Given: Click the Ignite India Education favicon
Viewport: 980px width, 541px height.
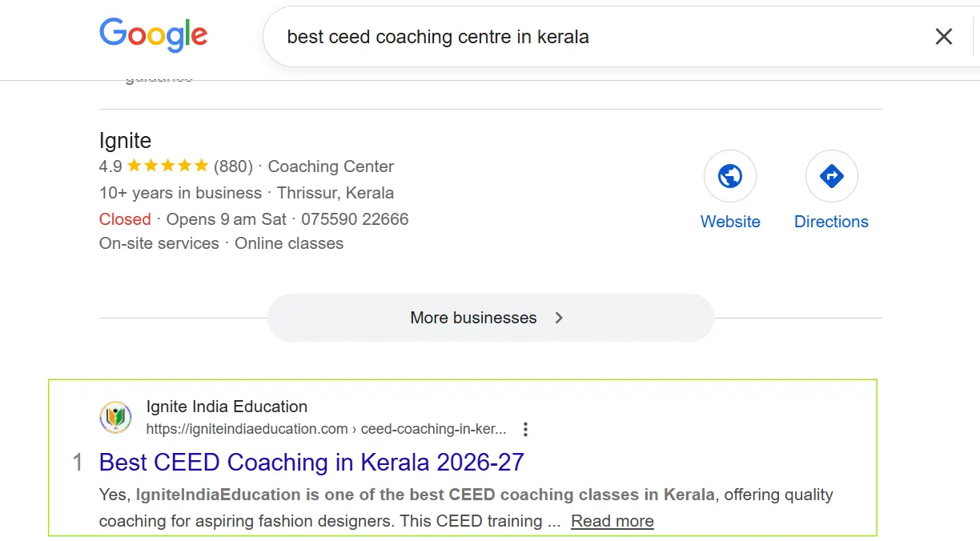Looking at the screenshot, I should click(116, 418).
